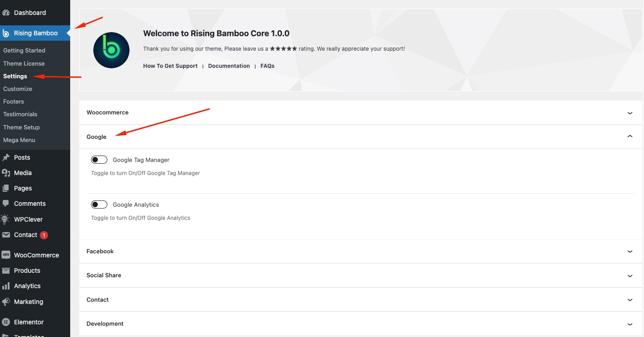Click the Rising Bamboo logo image
644x337 pixels.
(111, 50)
